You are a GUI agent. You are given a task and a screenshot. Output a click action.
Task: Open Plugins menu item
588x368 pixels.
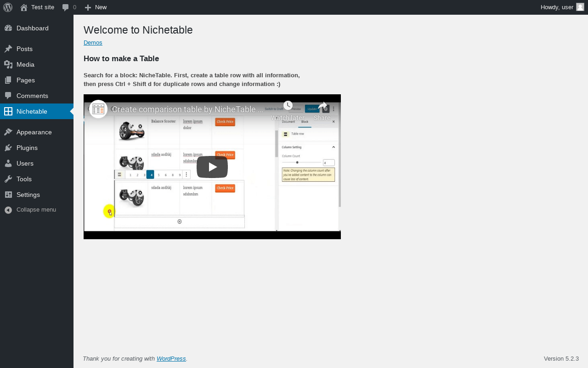coord(37,148)
